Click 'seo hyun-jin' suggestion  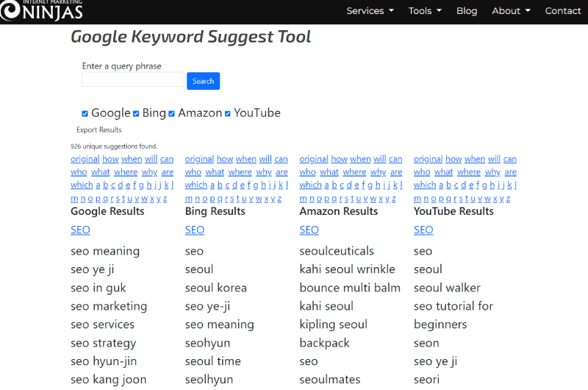104,361
